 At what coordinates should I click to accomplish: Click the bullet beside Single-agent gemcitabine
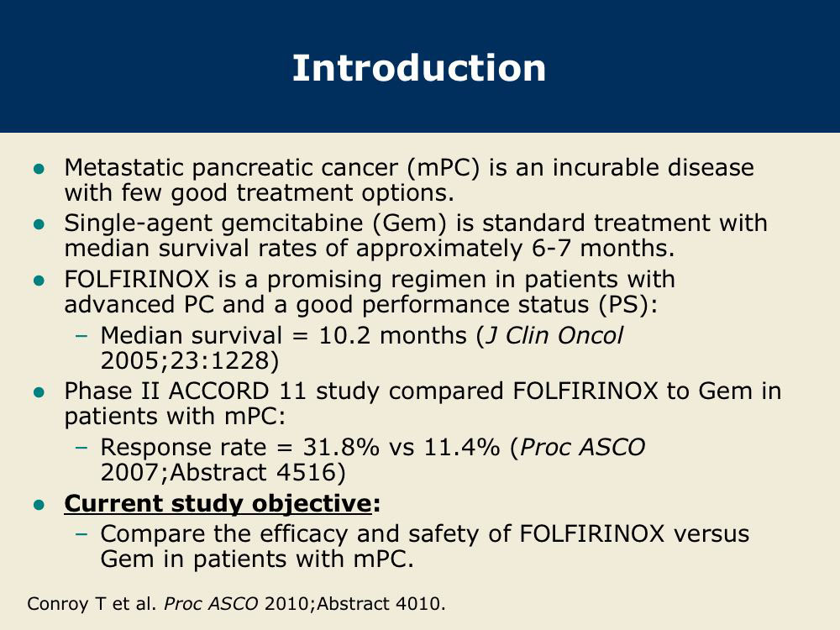[39, 224]
